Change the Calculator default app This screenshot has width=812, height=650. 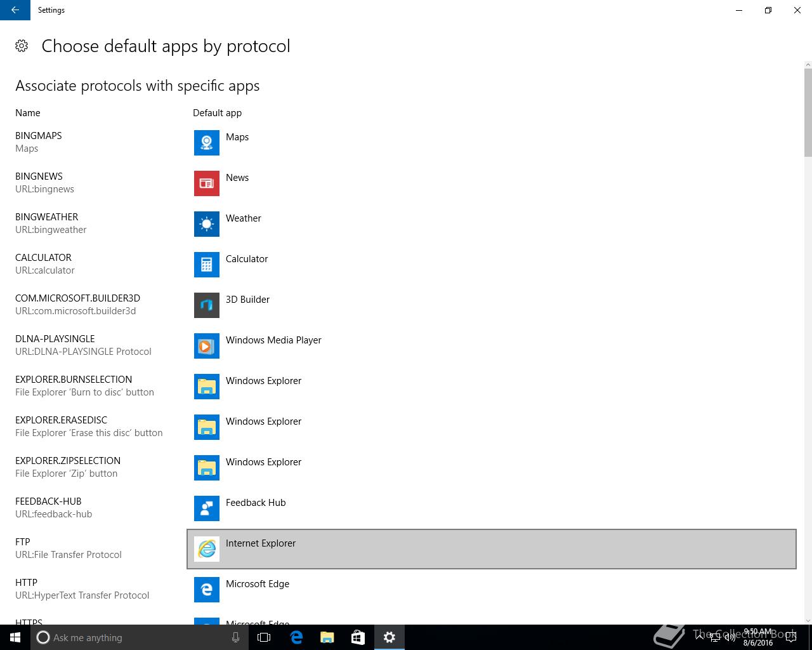pos(492,265)
